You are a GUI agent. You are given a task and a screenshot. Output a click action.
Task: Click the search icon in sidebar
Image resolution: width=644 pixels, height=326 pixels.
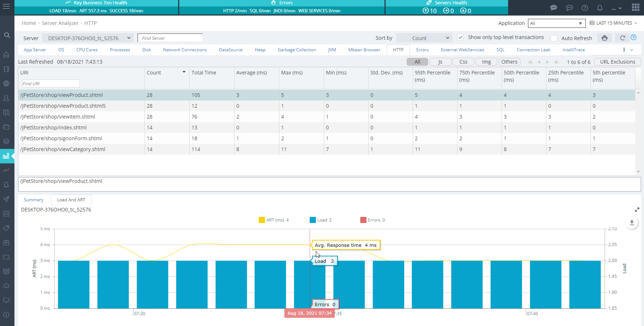click(7, 35)
